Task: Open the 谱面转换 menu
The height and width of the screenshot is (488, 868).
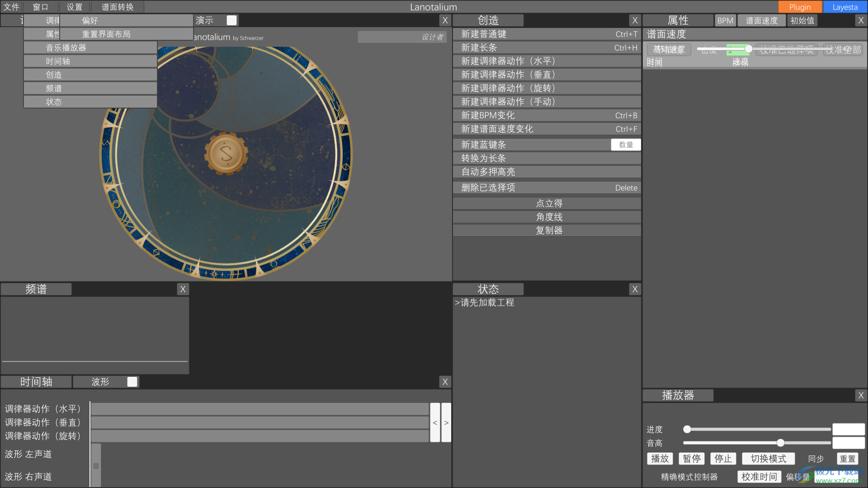Action: tap(118, 7)
